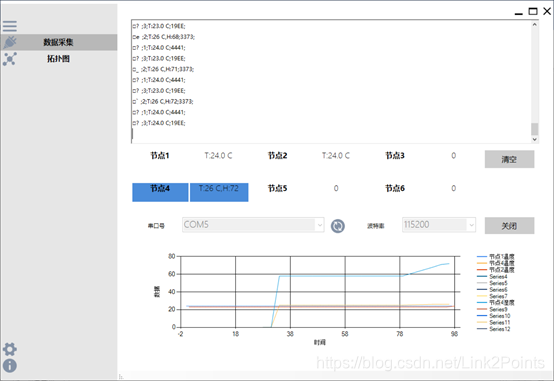Click the plug icon for 数据采集
The width and height of the screenshot is (554, 381).
tap(10, 42)
